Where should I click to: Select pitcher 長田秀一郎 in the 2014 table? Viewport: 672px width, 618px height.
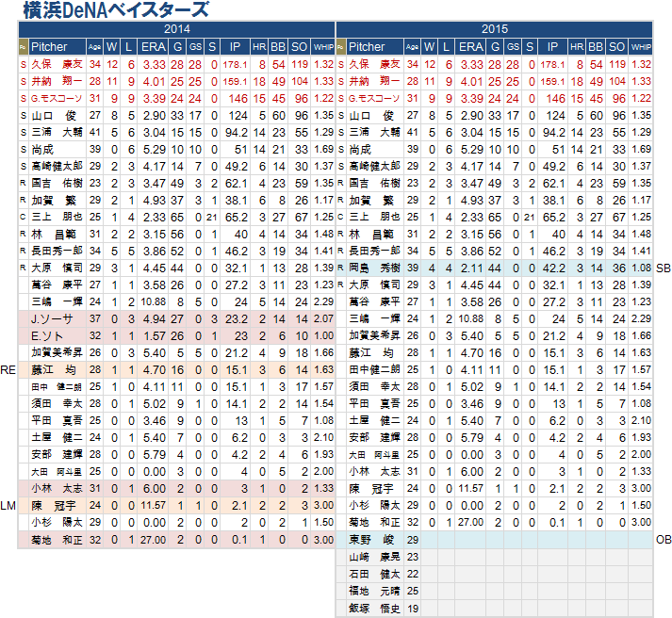coord(57,251)
